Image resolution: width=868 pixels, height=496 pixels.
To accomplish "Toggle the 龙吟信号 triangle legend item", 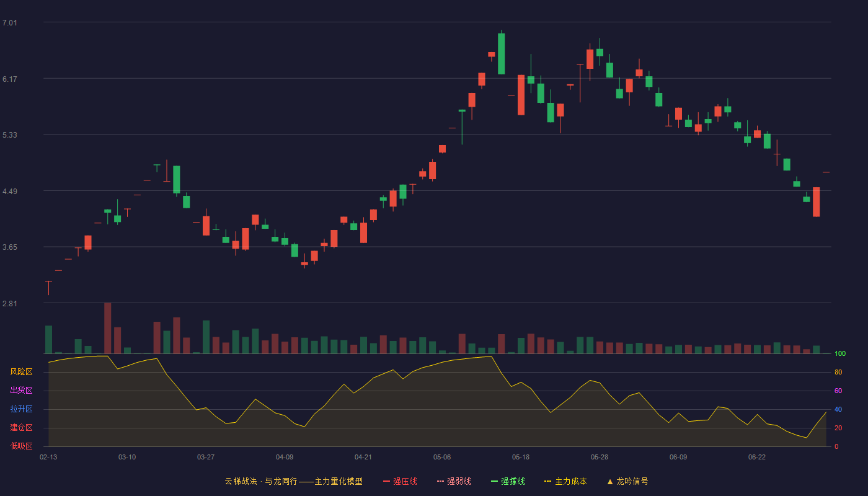I will tap(627, 481).
